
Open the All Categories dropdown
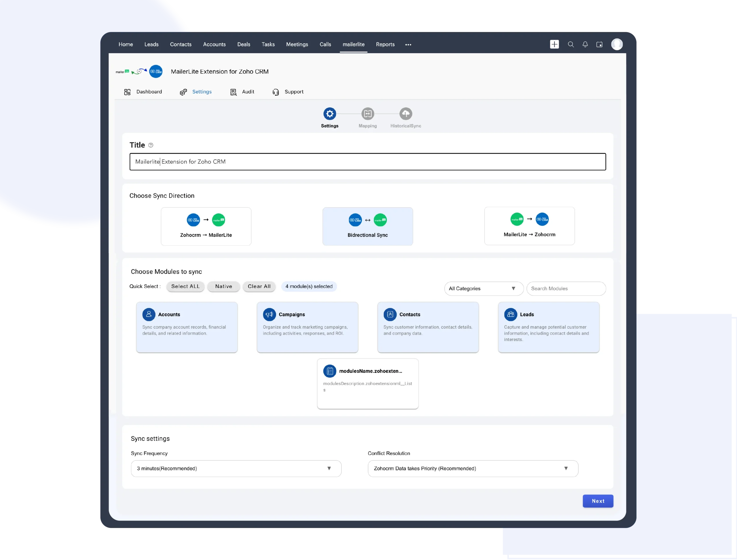tap(483, 288)
